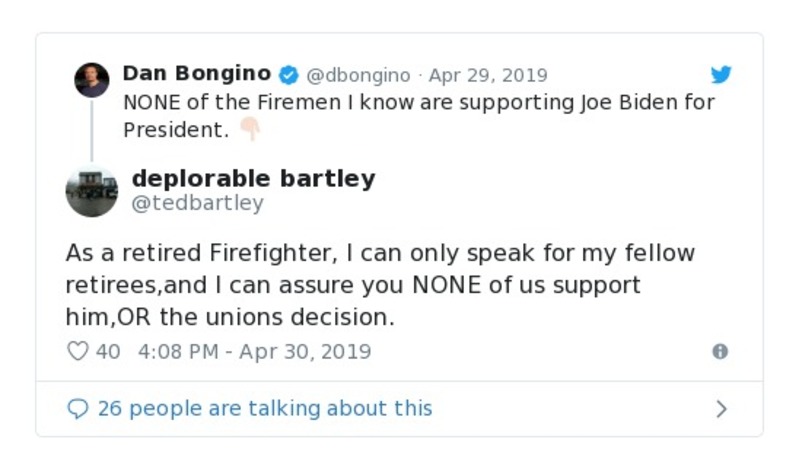The image size is (799, 468).
Task: Click the Twitter bird logo
Action: (721, 75)
